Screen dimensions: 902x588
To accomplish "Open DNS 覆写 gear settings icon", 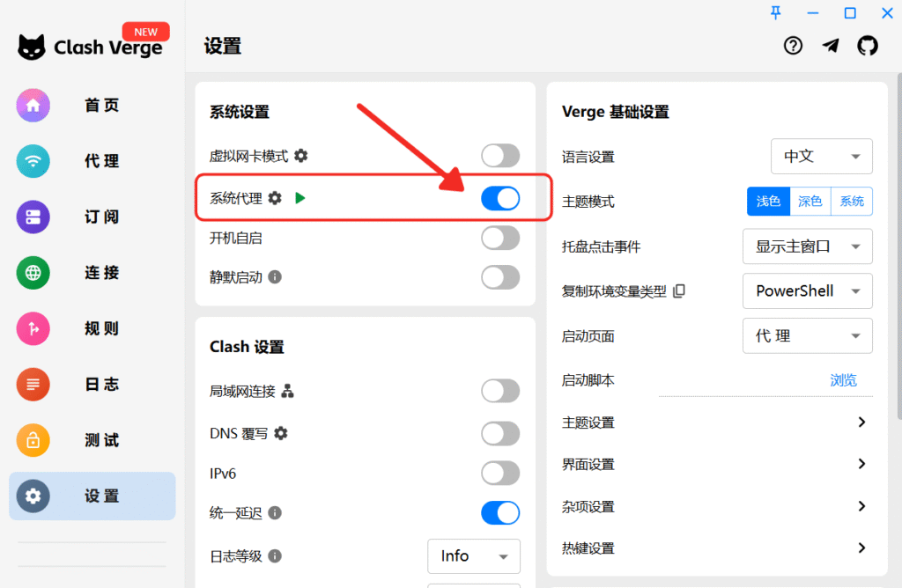I will [281, 433].
